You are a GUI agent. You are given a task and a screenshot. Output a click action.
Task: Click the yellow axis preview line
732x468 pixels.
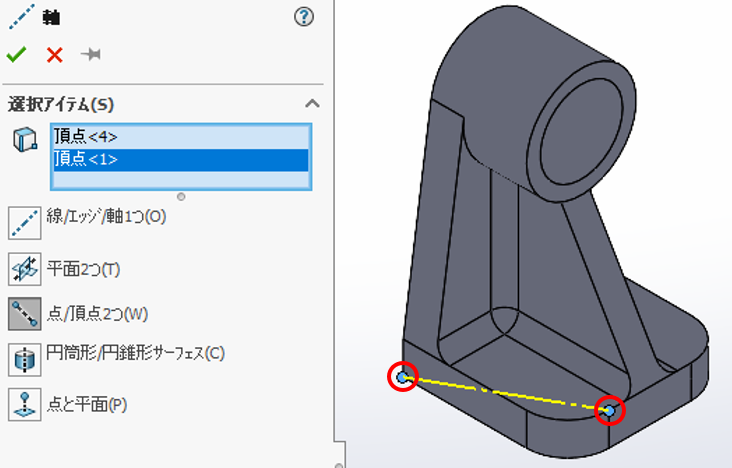click(x=505, y=393)
